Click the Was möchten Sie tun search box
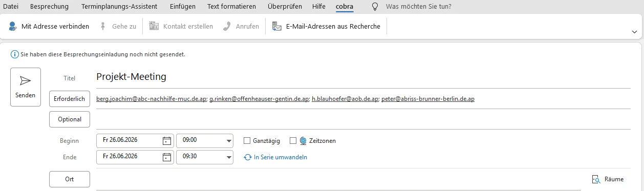644x191 pixels. 418,7
